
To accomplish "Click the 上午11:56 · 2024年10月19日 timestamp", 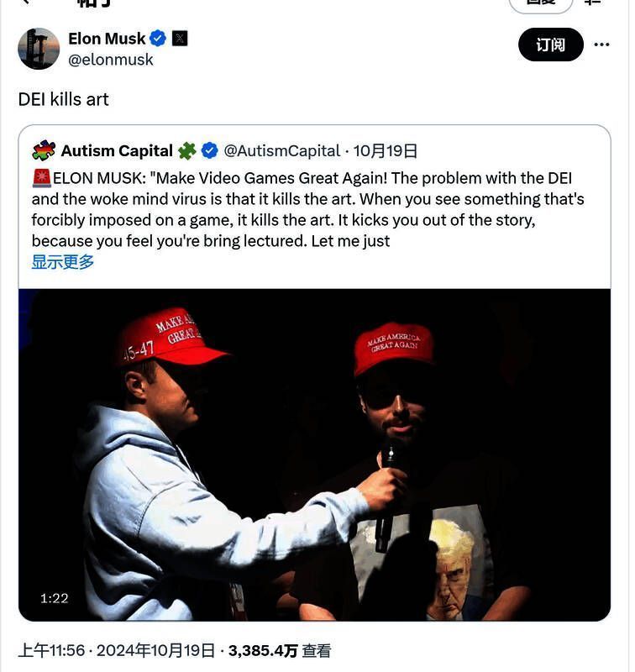I will [x=117, y=650].
